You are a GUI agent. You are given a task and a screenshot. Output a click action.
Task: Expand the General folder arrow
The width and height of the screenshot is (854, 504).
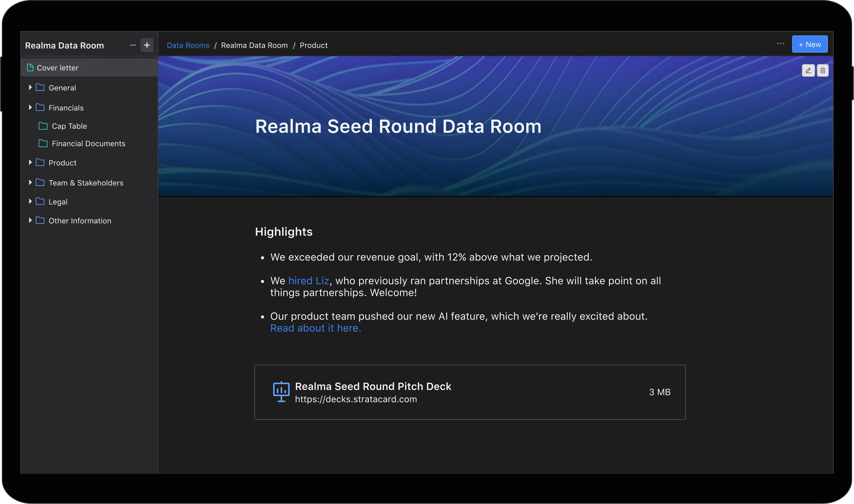pyautogui.click(x=30, y=88)
